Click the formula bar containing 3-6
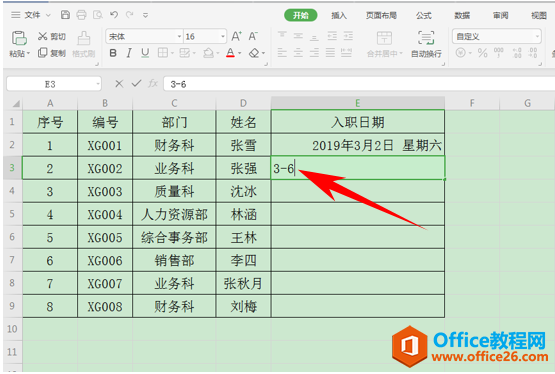This screenshot has height=374, width=555. coord(359,84)
